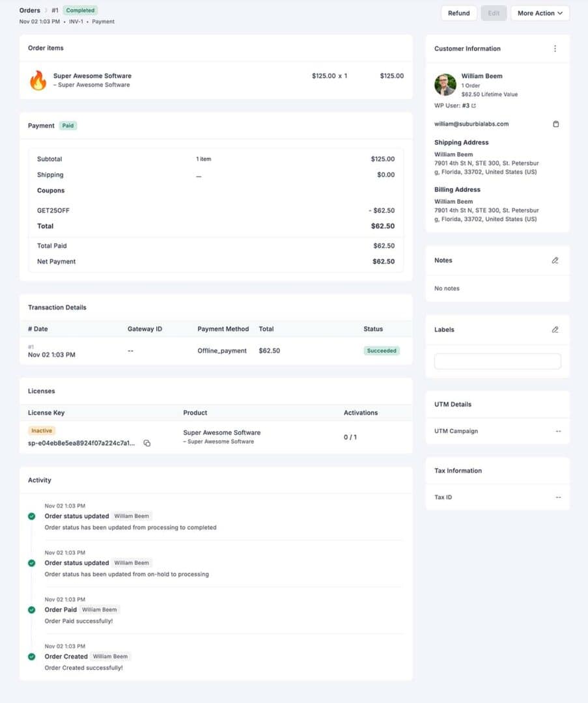The width and height of the screenshot is (588, 703).
Task: Copy the license key to clipboard
Action: [147, 443]
